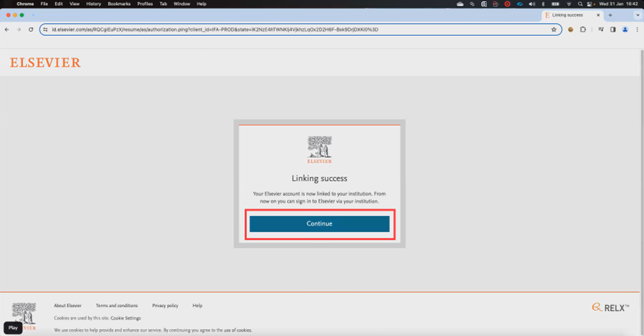Open a new tab with the plus button
This screenshot has height=336, width=644.
coord(610,15)
